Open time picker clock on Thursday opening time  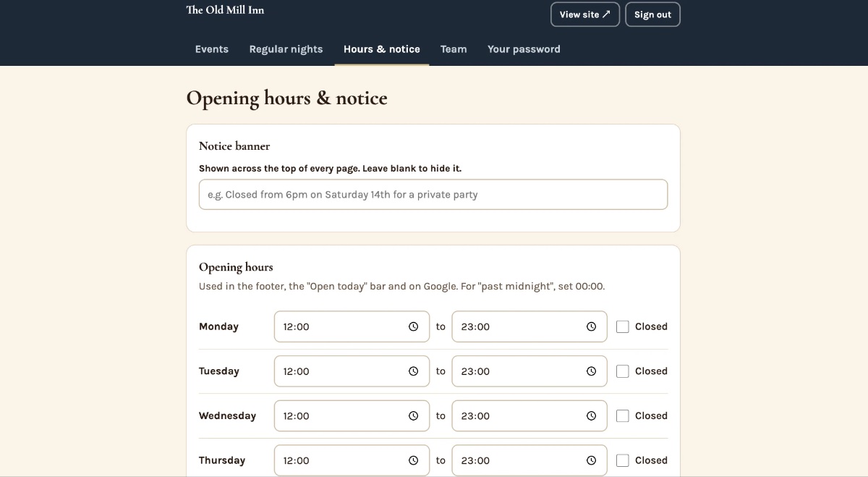click(x=414, y=460)
